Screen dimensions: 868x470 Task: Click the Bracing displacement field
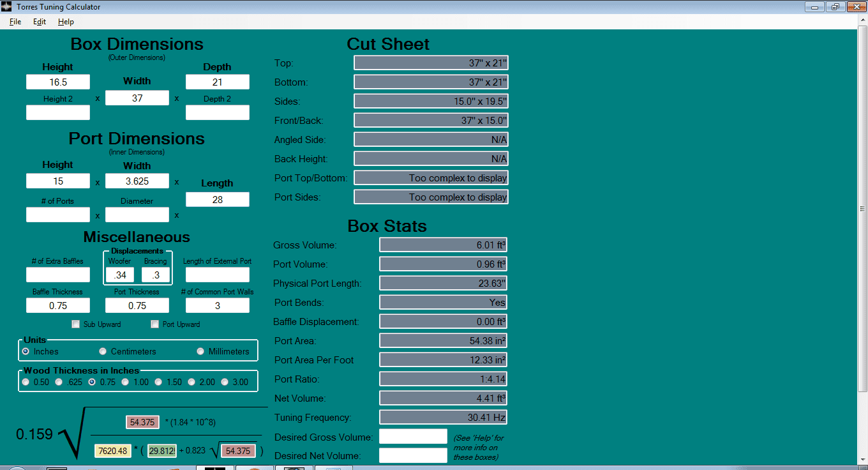point(156,275)
